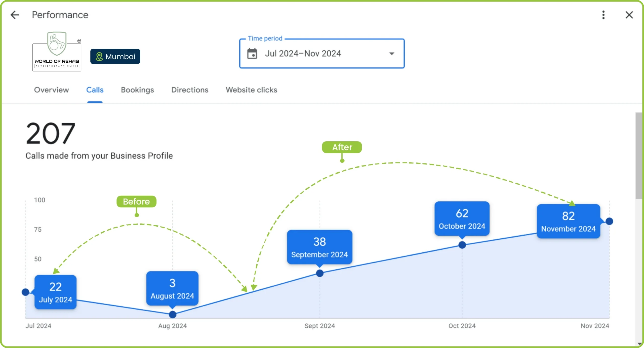Select the Website clicks tab

click(x=251, y=90)
